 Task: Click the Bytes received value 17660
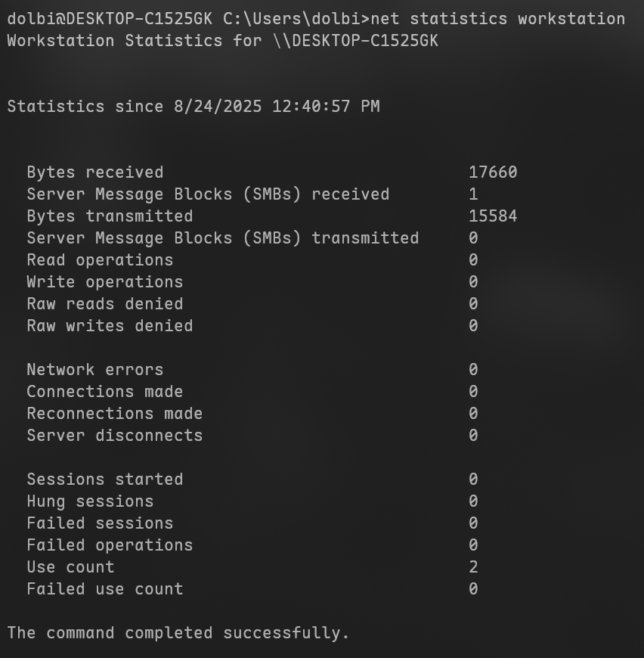point(493,172)
